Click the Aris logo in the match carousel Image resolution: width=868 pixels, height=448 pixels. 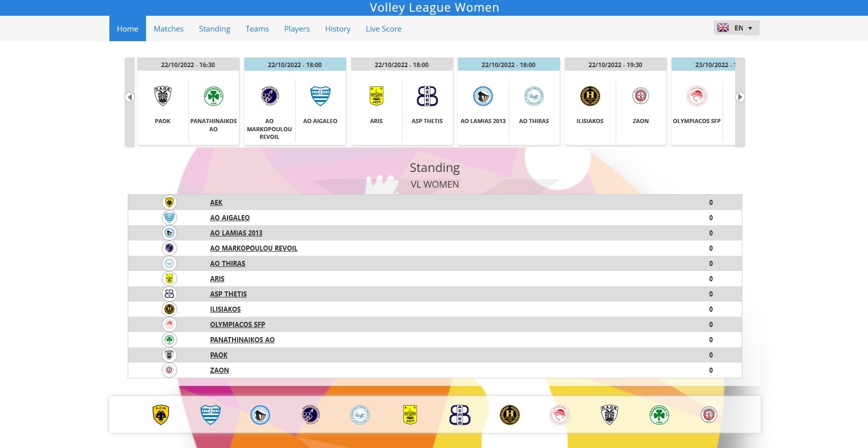click(x=377, y=96)
